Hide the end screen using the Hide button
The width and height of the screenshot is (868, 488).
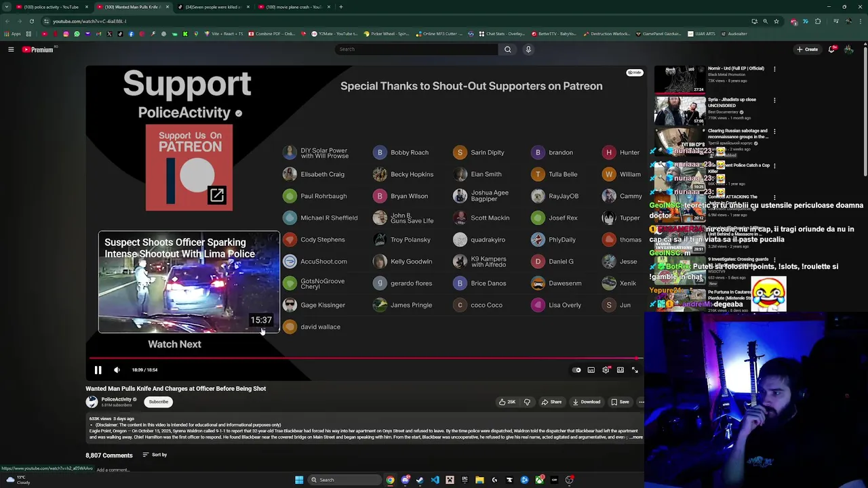click(635, 73)
